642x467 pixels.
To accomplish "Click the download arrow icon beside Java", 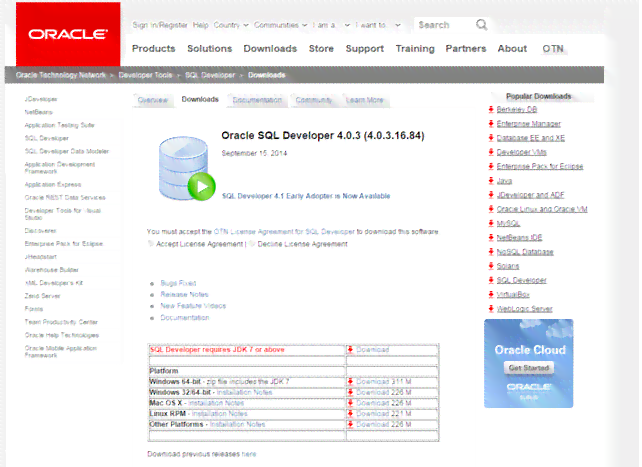I will [491, 180].
